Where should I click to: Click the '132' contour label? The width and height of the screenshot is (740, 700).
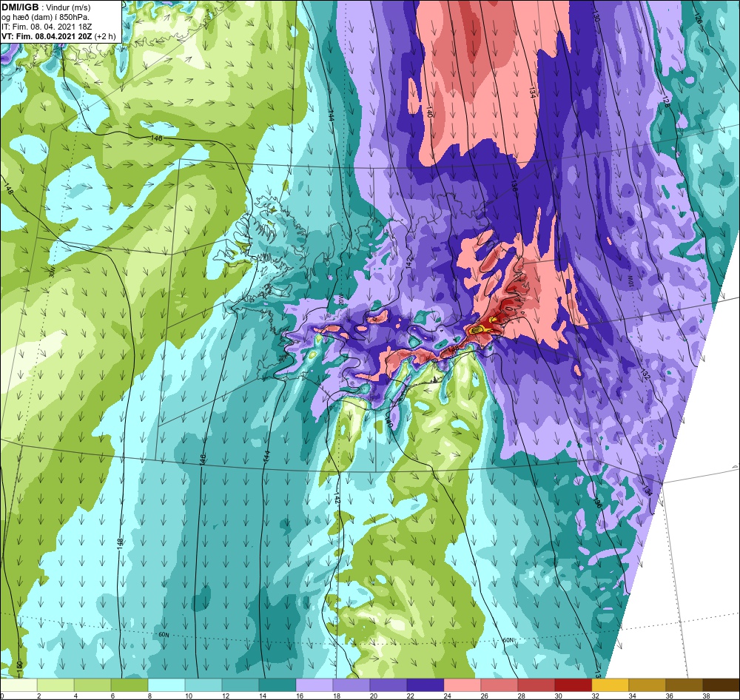(x=646, y=375)
